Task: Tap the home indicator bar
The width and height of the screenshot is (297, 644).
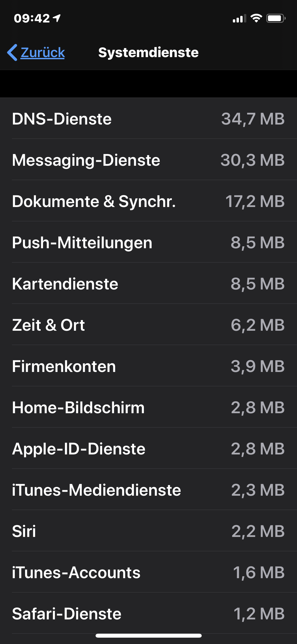Action: (x=148, y=636)
